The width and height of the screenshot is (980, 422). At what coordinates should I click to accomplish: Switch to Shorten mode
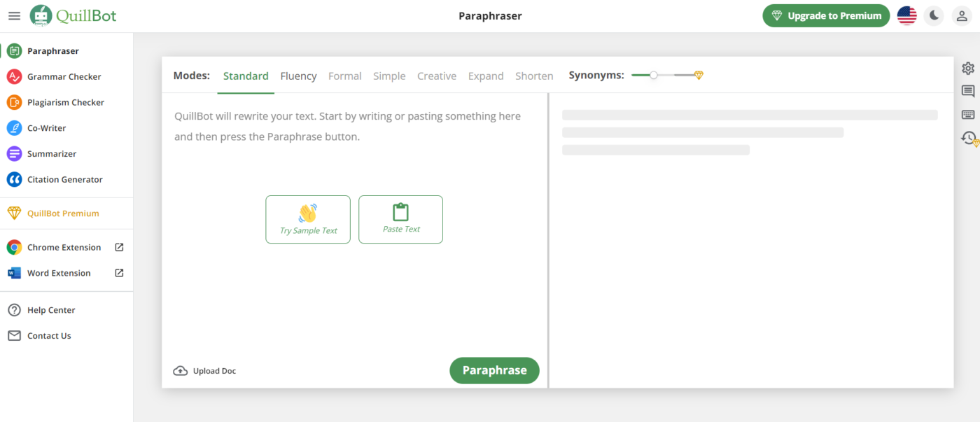(x=534, y=76)
